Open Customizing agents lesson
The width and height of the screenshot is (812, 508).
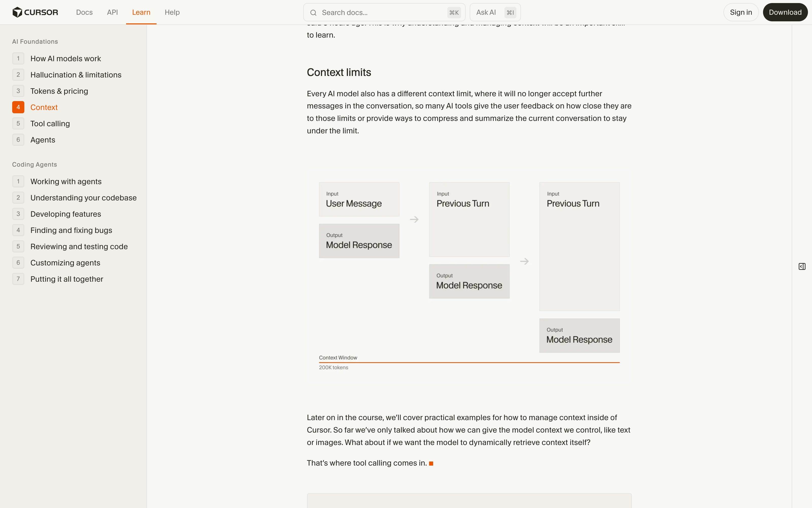tap(56, 263)
